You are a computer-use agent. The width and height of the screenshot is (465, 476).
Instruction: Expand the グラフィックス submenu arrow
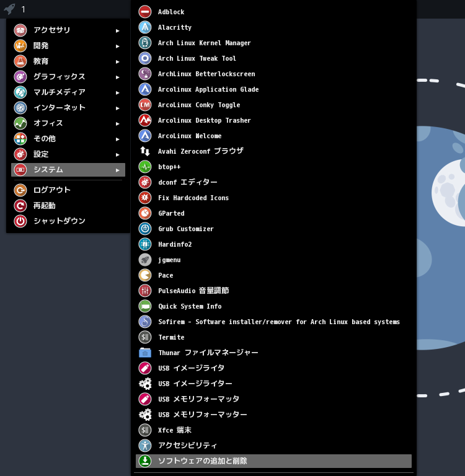tap(118, 77)
